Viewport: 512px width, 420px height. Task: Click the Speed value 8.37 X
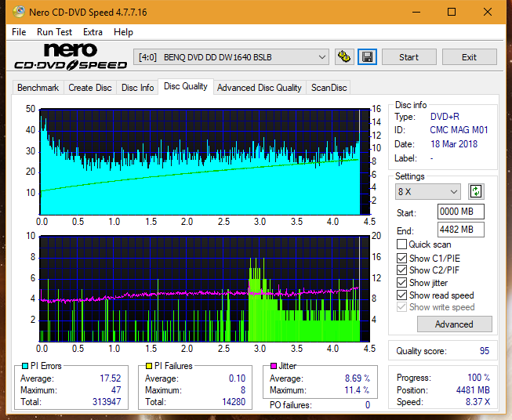click(478, 402)
